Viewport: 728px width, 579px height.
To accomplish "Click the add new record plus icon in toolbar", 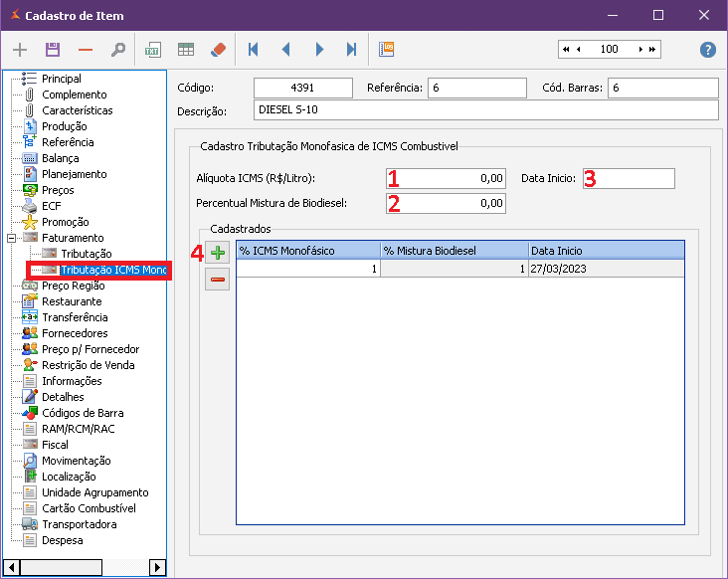I will coord(20,50).
